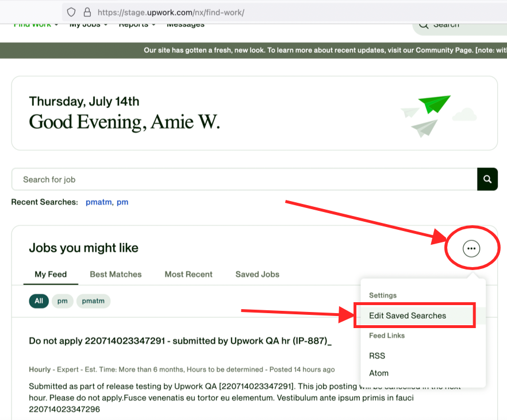
Task: Choose Edit Saved Searches from the menu
Action: tap(408, 315)
